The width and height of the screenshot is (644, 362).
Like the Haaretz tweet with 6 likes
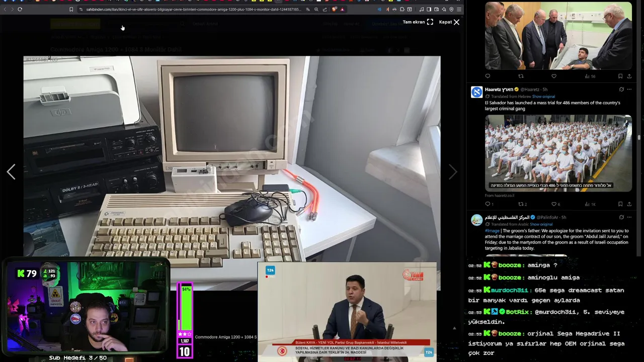[x=555, y=204]
